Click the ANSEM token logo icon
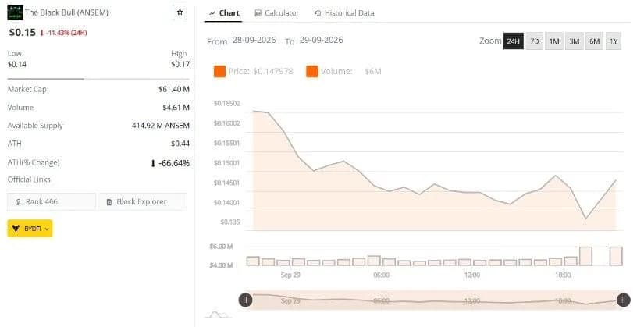The image size is (644, 327). pos(15,12)
